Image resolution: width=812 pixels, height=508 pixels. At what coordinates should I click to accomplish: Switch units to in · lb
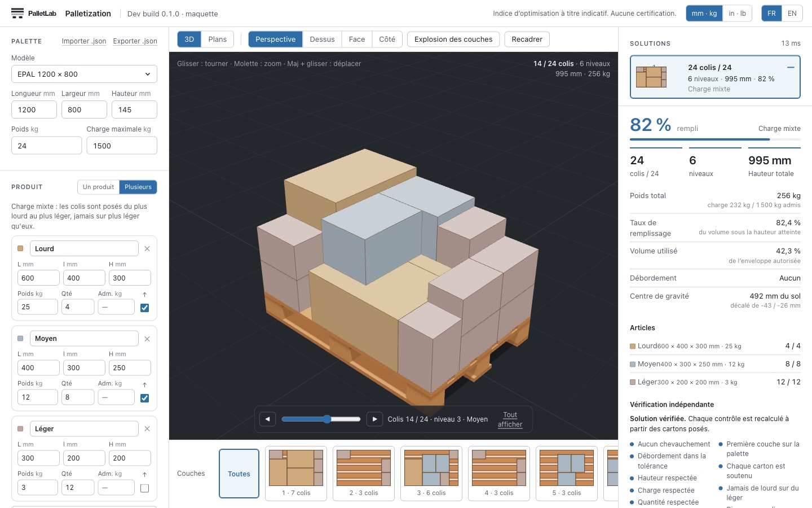pyautogui.click(x=737, y=14)
